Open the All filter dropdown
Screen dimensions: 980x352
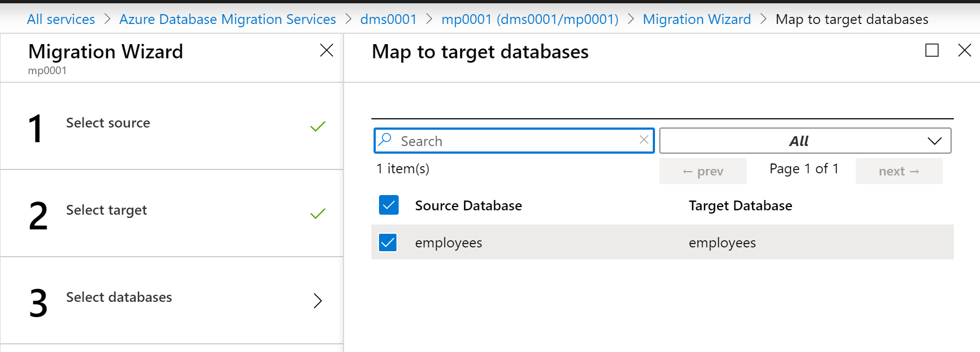805,141
